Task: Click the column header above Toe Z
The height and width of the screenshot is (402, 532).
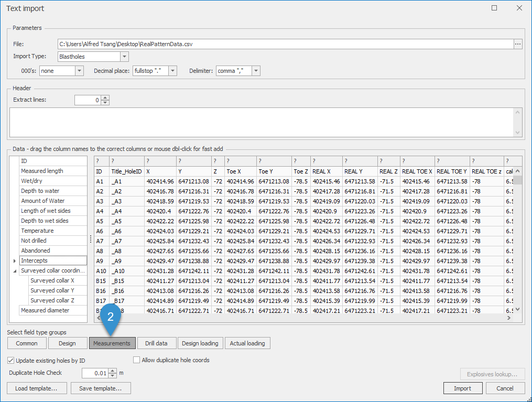Action: click(x=301, y=161)
